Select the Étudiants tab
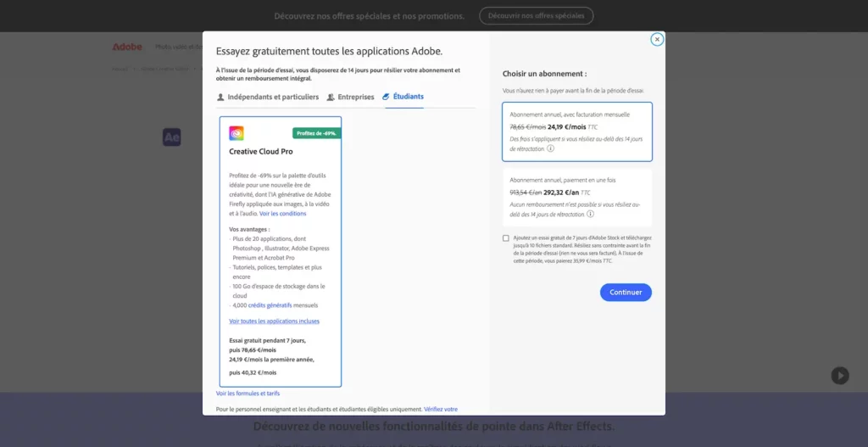Screen dimensions: 868x447 (x=403, y=97)
